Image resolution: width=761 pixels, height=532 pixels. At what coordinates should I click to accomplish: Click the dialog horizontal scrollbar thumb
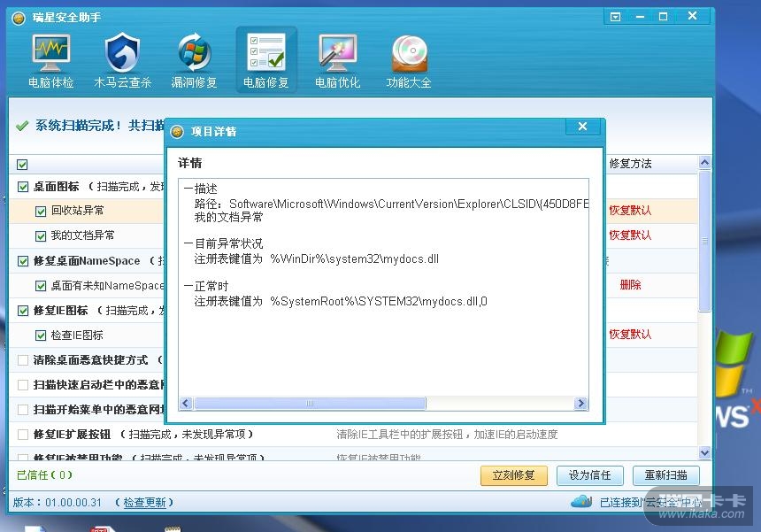pyautogui.click(x=310, y=404)
